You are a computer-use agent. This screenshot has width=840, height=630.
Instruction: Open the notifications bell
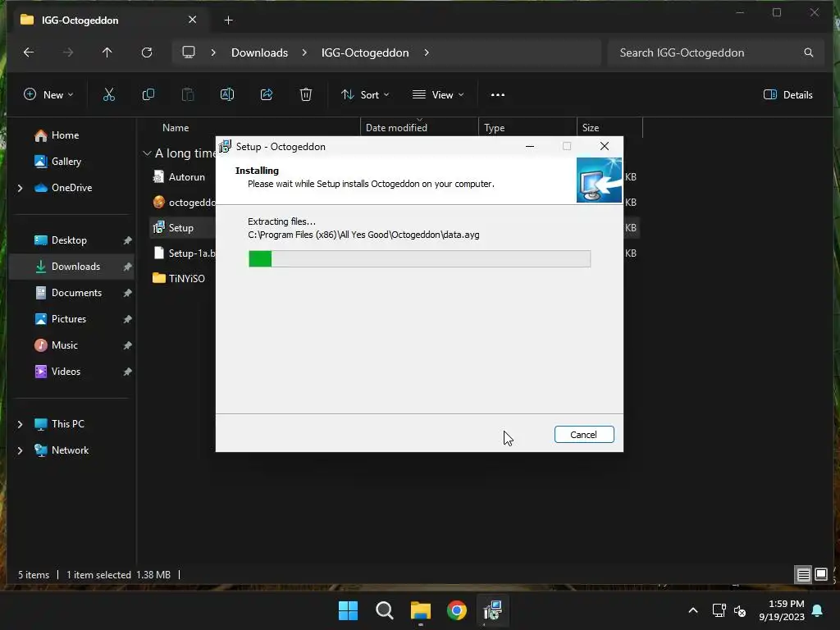(x=818, y=610)
